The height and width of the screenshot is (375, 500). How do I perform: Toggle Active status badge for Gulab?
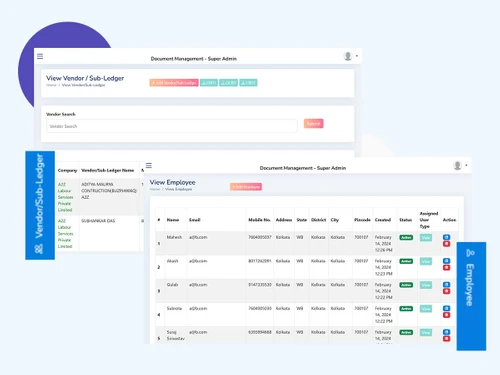(x=406, y=285)
